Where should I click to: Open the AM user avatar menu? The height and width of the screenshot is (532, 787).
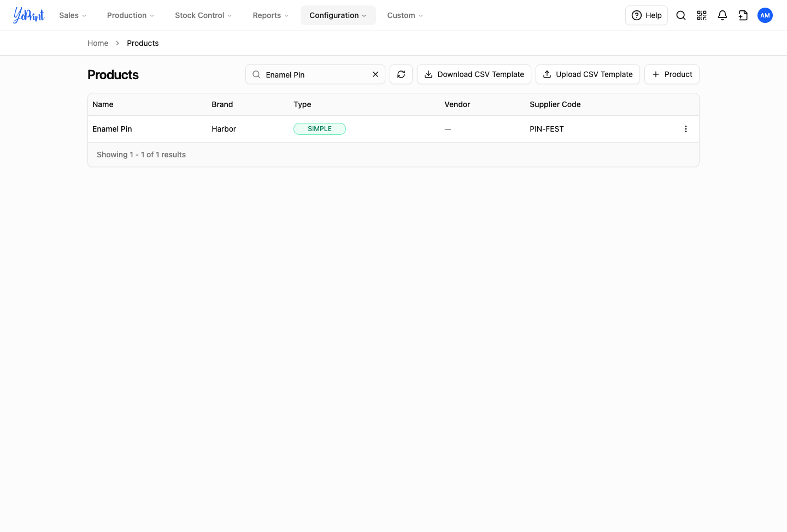[x=765, y=15]
